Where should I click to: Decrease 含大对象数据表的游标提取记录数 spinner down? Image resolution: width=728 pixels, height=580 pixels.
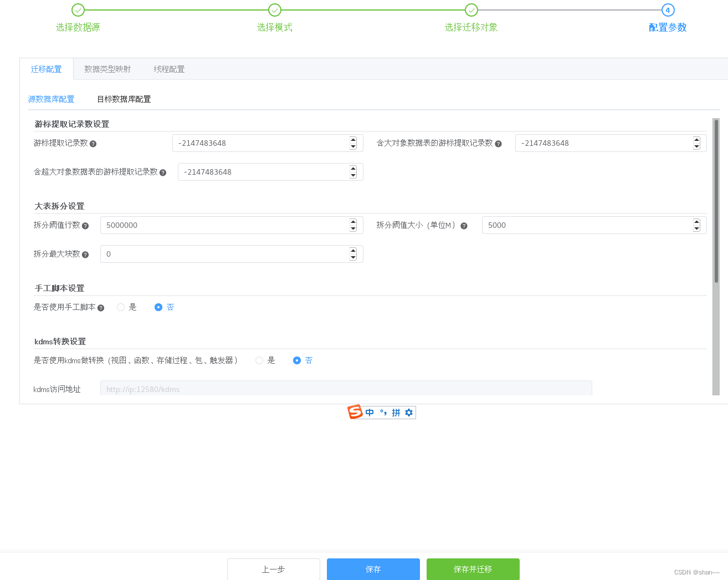point(696,146)
